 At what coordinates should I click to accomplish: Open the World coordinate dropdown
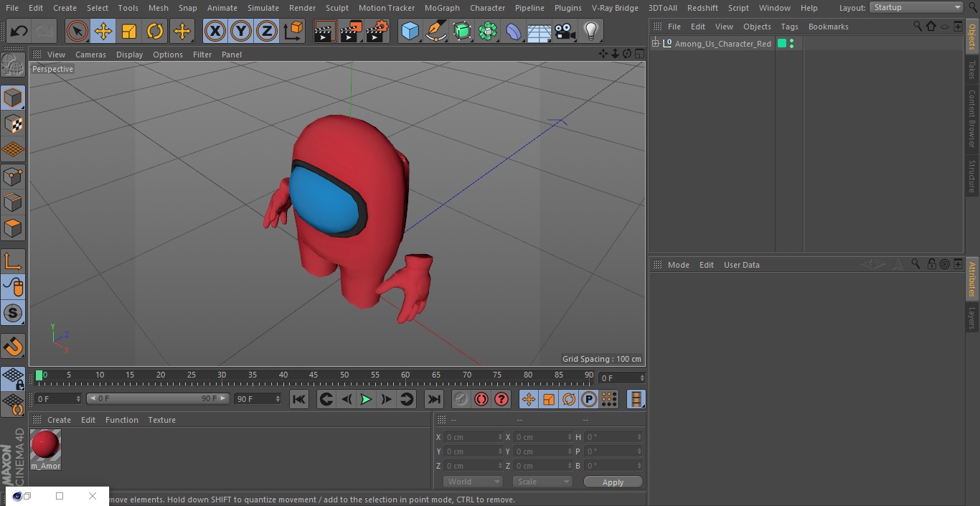[x=472, y=482]
